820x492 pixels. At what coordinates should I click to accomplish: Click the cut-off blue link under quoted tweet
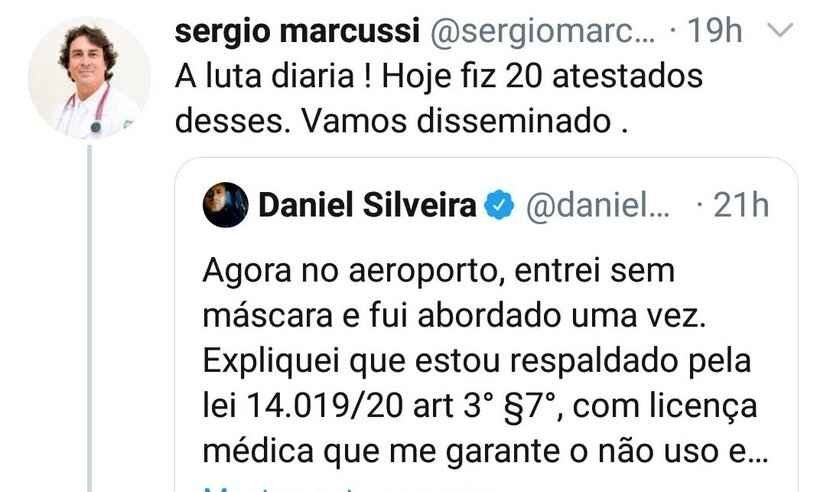pos(345,489)
